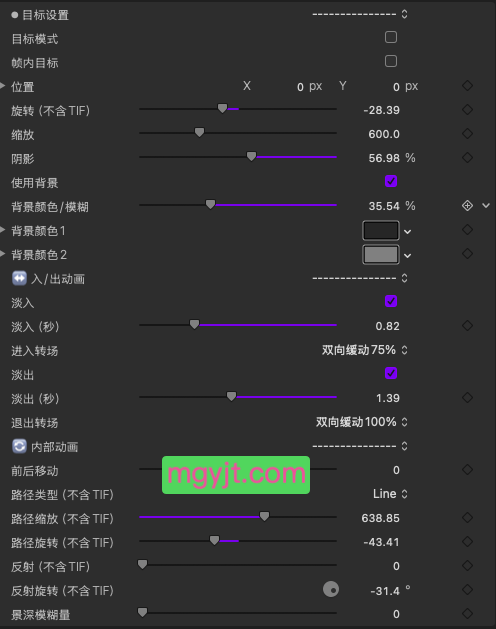
Task: Click the 旋转 (不含 TIF) slider handle
Action: pos(222,108)
